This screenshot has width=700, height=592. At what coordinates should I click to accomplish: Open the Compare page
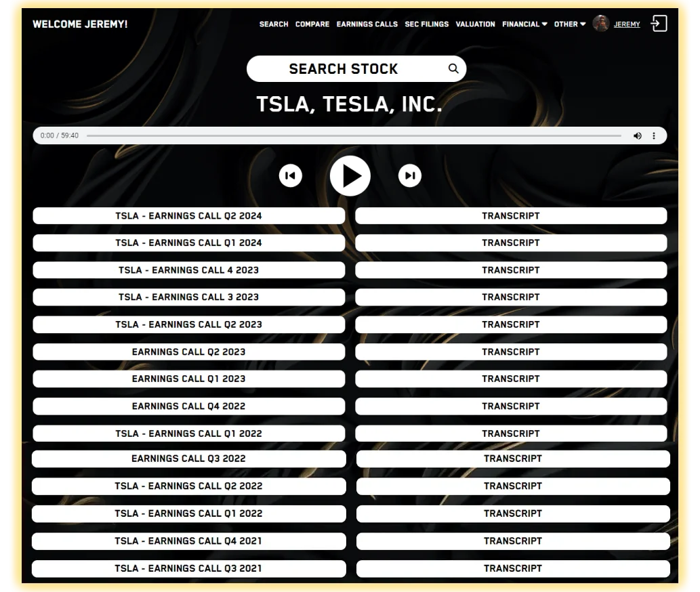(312, 24)
